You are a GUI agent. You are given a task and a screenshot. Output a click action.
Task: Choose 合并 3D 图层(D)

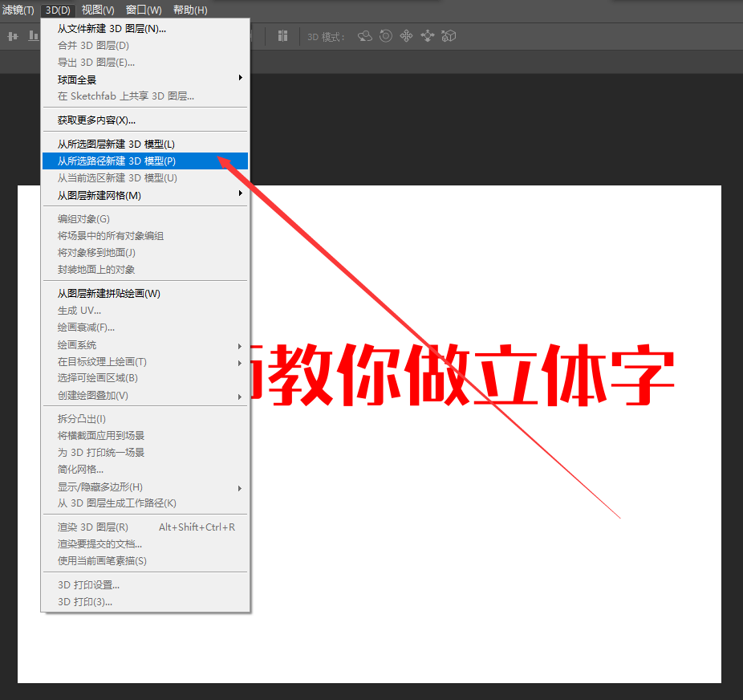[145, 46]
